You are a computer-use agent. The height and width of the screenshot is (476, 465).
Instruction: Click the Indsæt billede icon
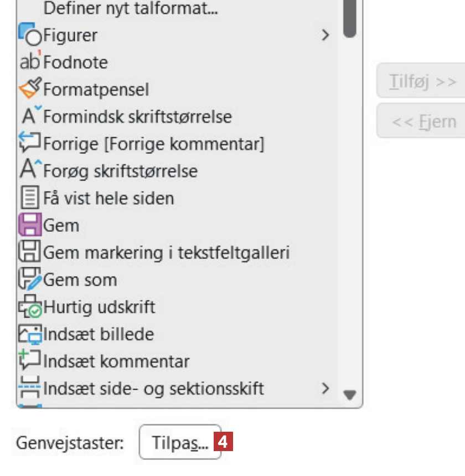(29, 334)
